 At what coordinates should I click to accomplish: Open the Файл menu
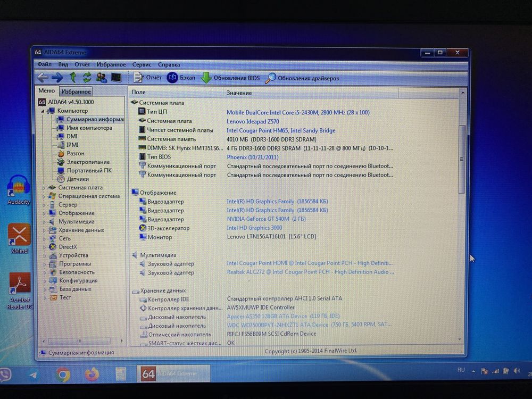click(45, 64)
